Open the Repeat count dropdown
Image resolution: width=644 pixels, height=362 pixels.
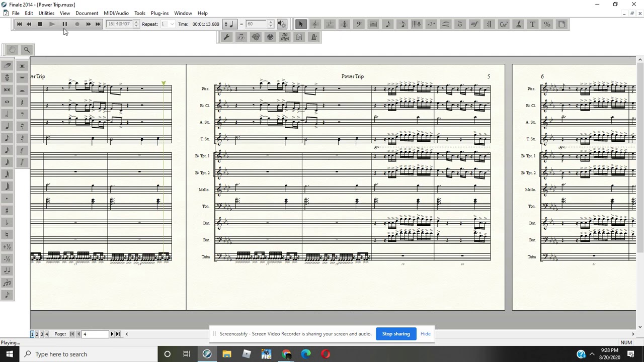coord(172,24)
